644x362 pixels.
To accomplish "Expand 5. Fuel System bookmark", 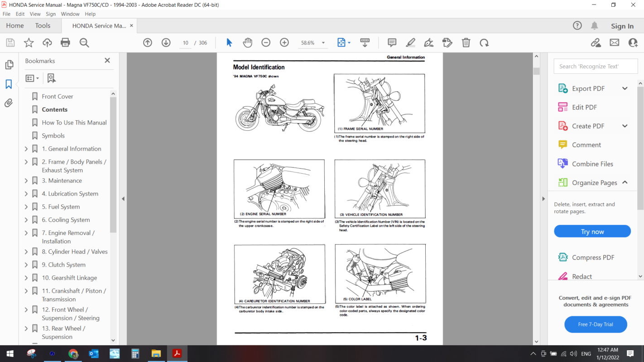I will pos(26,207).
